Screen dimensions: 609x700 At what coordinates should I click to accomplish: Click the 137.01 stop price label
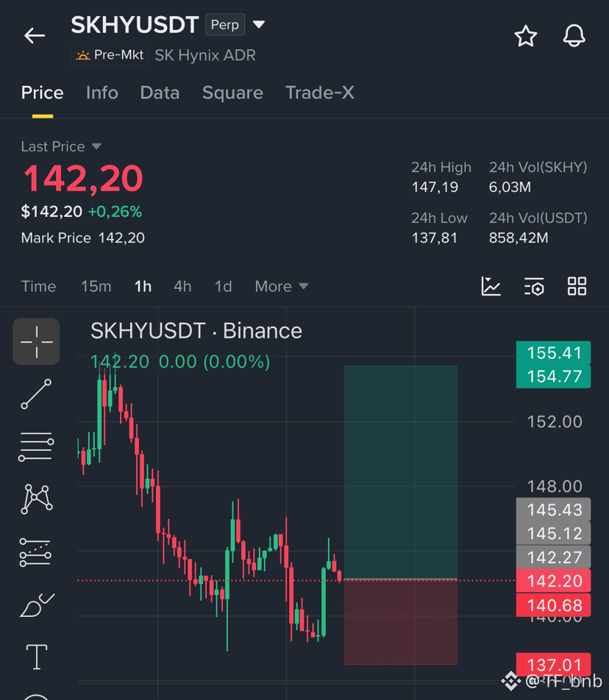click(x=554, y=665)
